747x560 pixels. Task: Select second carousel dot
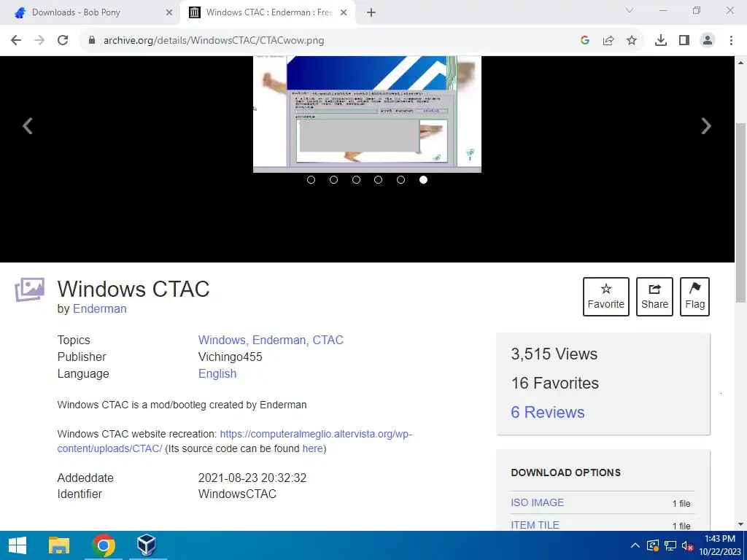[333, 179]
